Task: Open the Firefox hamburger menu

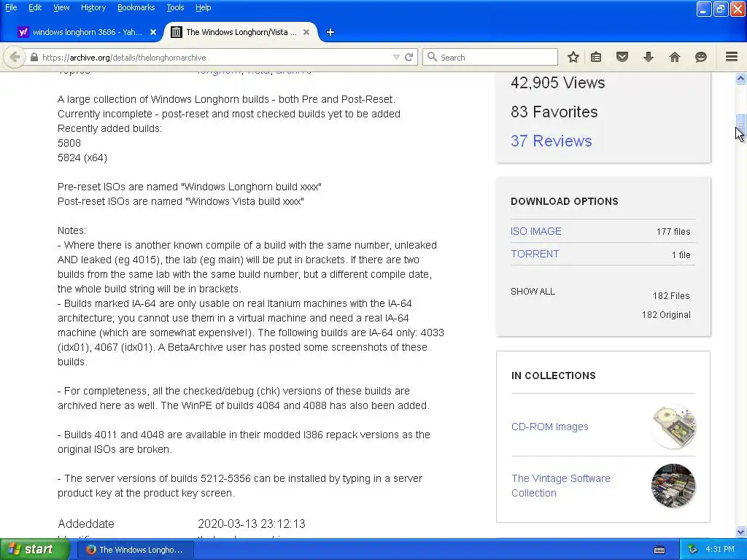Action: [x=732, y=57]
